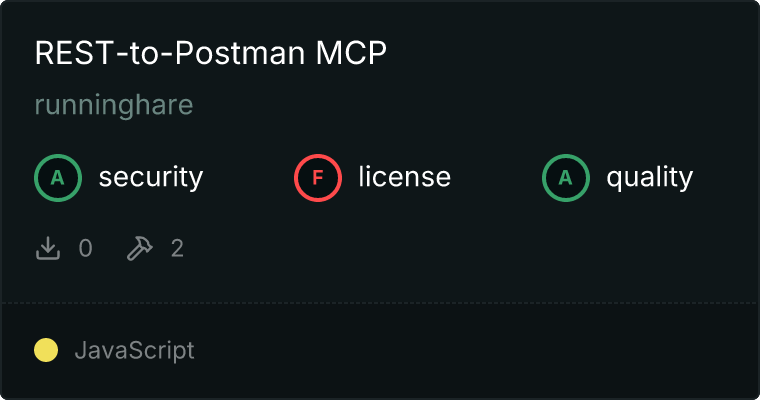Click the letter A inside quality badge

click(x=566, y=178)
